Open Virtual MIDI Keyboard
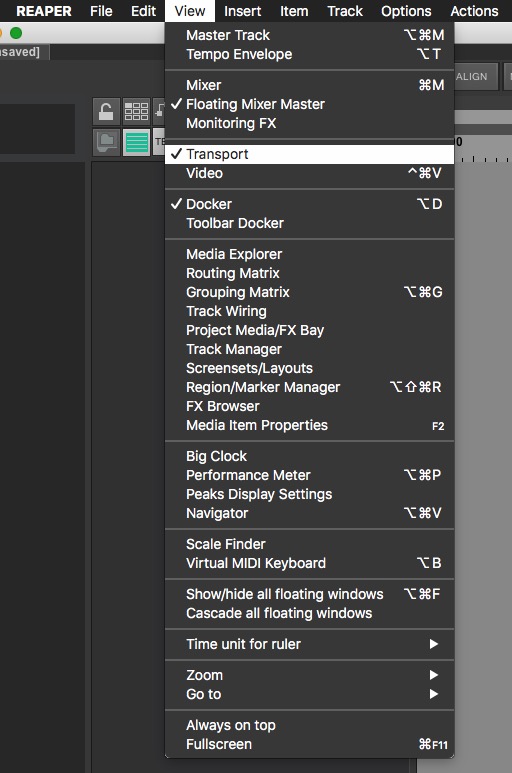This screenshot has width=512, height=773. 309,563
